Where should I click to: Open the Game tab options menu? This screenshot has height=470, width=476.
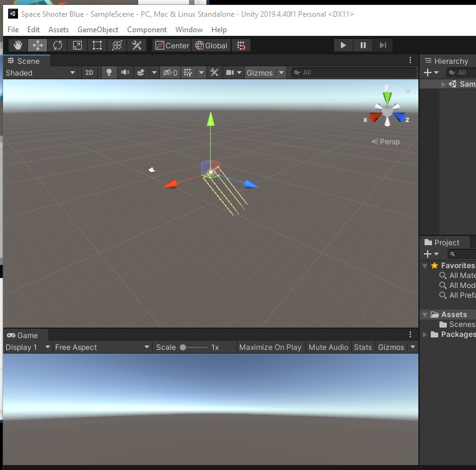point(410,334)
